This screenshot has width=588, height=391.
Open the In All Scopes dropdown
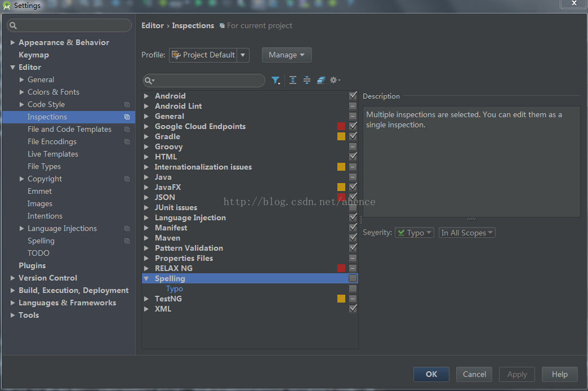(x=467, y=233)
